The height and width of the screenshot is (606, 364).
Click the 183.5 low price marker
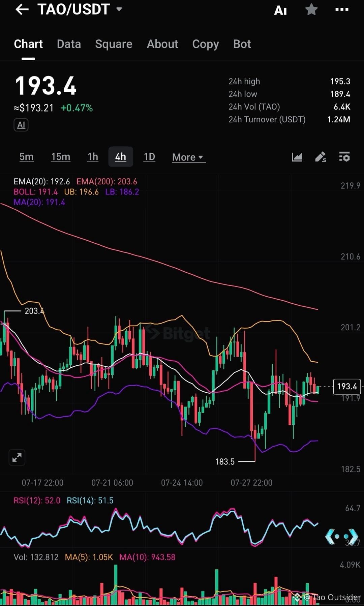(x=225, y=462)
